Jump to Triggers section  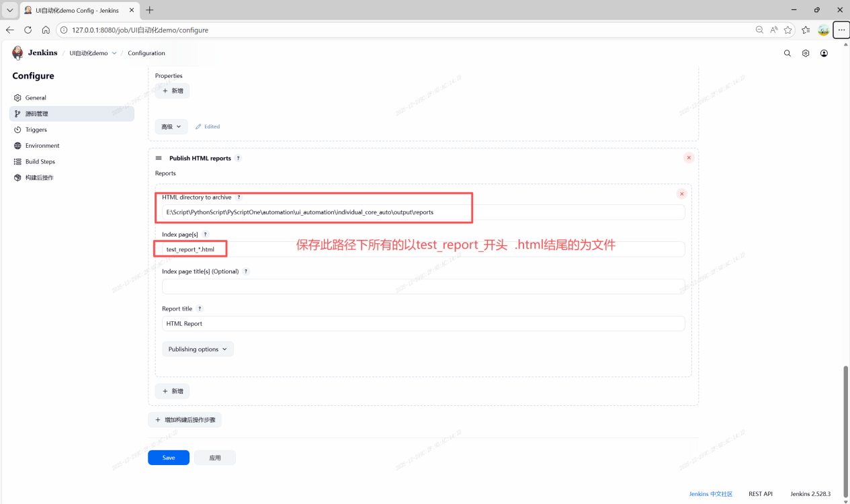click(72, 130)
